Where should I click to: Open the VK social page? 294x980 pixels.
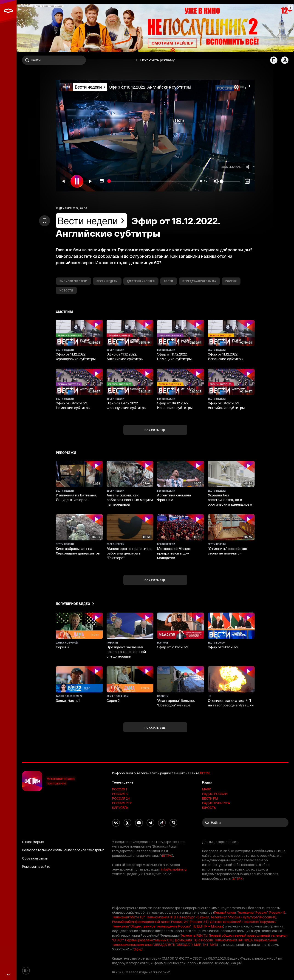tap(116, 823)
